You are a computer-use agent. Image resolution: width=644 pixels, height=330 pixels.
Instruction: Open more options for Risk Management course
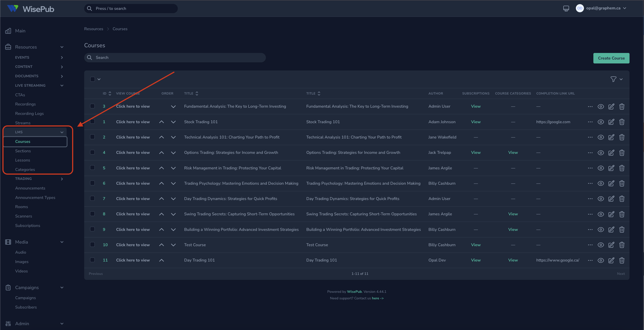(590, 168)
